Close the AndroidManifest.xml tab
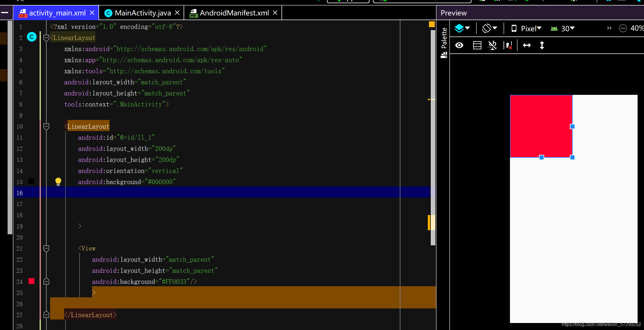The height and width of the screenshot is (330, 644). (x=275, y=13)
